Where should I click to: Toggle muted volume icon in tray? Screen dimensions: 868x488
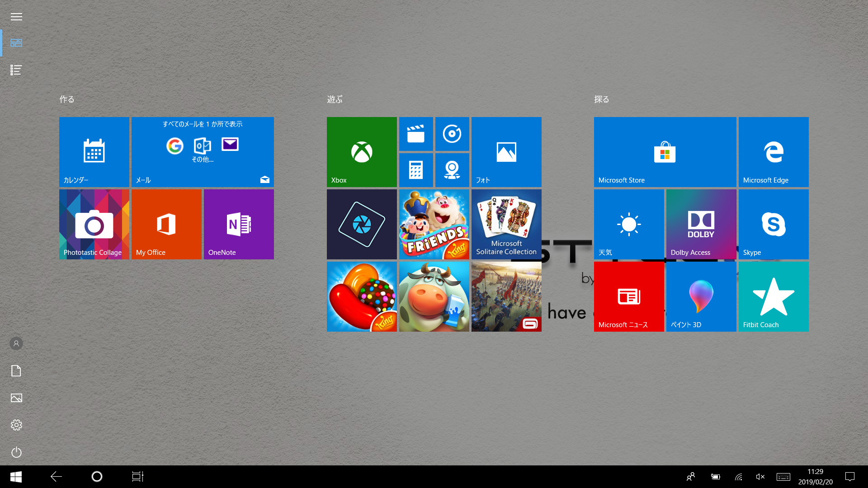(760, 477)
